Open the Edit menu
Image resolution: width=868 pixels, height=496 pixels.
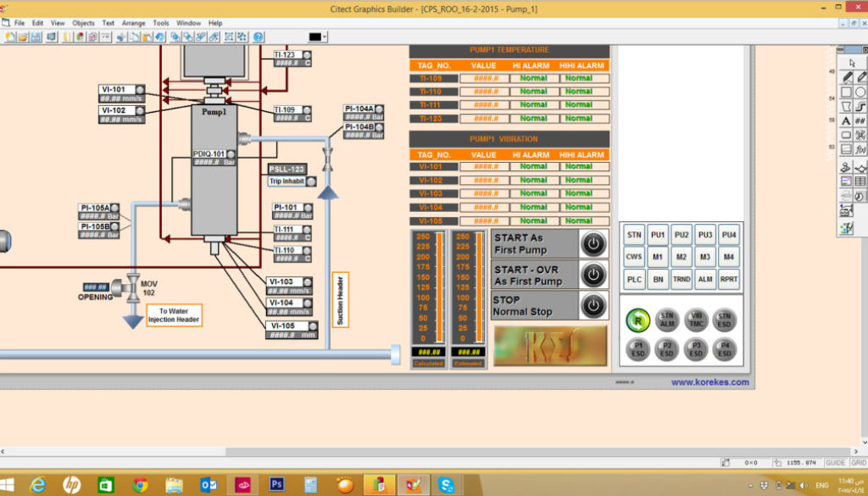click(x=37, y=23)
